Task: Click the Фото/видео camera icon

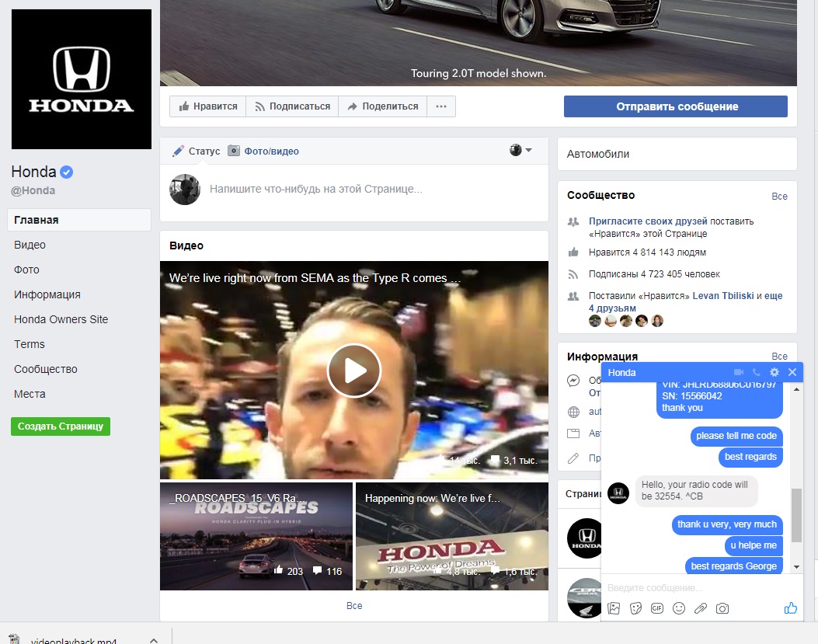Action: (235, 151)
